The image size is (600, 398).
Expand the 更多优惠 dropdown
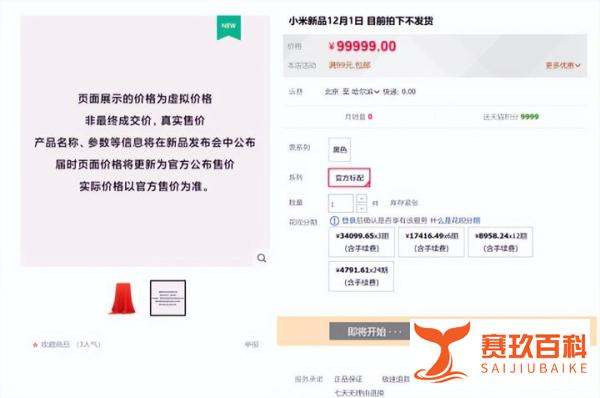pos(562,65)
